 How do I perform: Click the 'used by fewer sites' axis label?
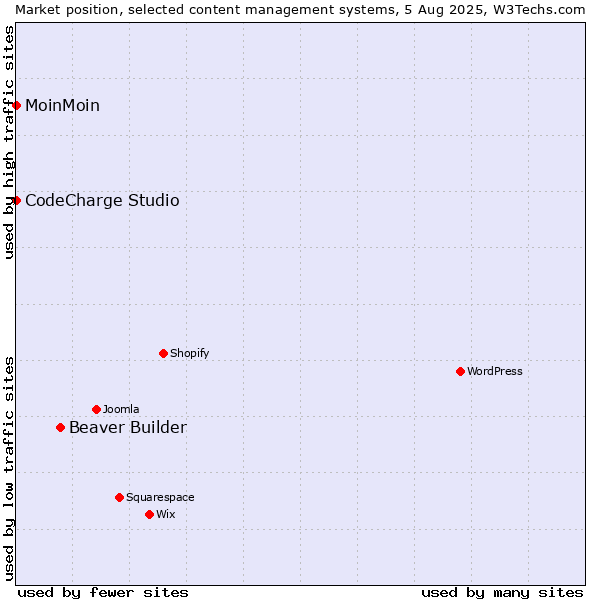pos(103,593)
